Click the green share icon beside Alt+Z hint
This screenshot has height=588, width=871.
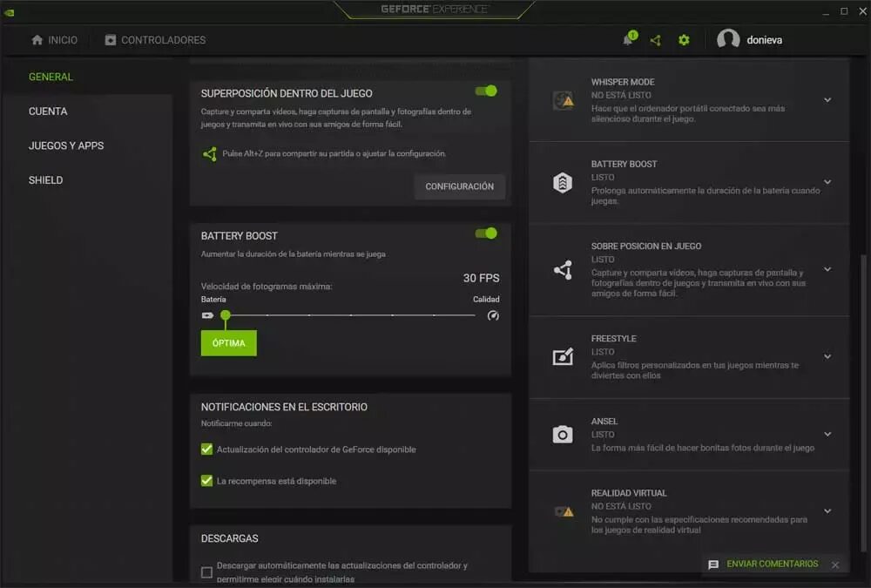pyautogui.click(x=209, y=154)
